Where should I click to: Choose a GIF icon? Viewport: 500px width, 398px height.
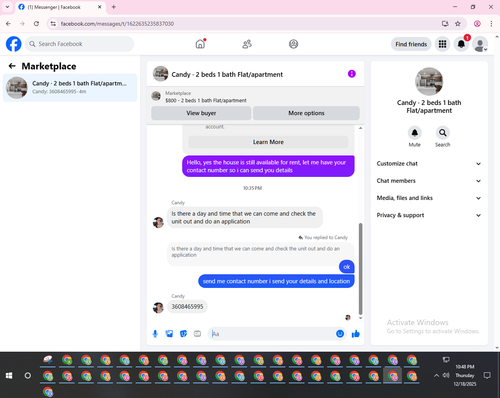pos(197,334)
